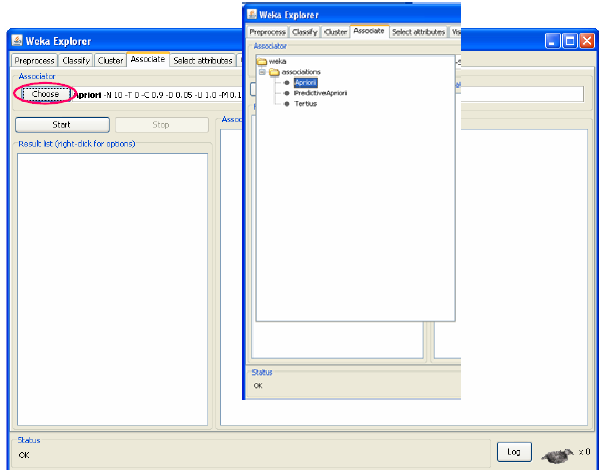This screenshot has height=470, width=599.
Task: Click the Apriori options text field
Action: 157,94
